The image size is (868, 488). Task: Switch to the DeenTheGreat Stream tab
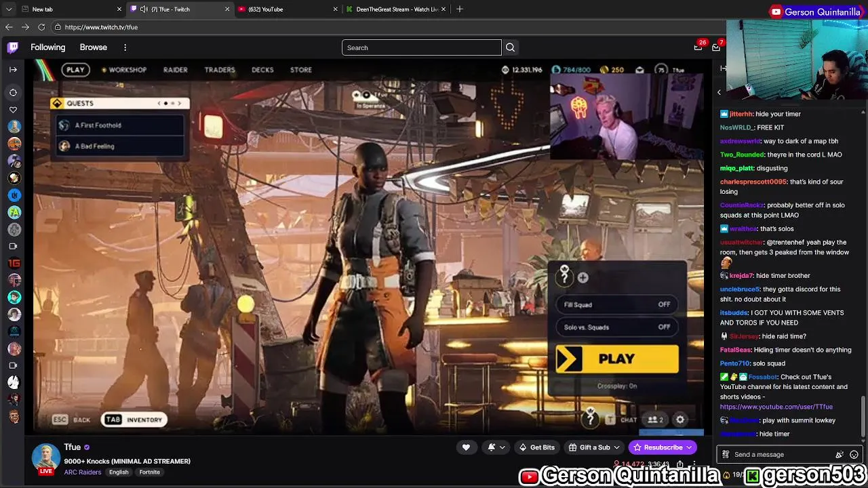pos(394,9)
